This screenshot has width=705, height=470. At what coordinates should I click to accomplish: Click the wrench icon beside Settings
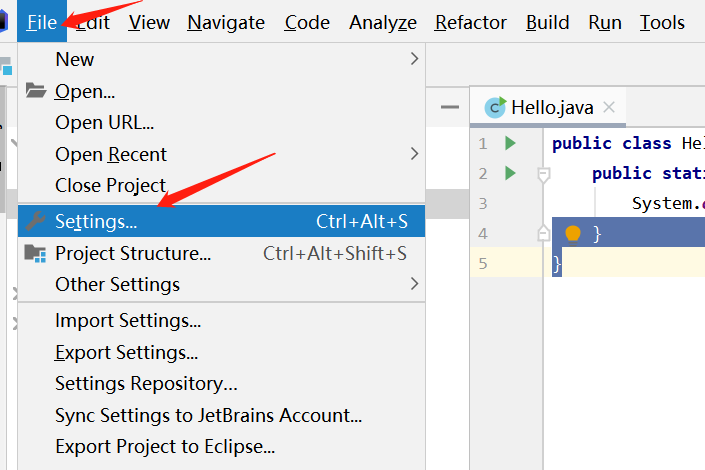coord(36,221)
